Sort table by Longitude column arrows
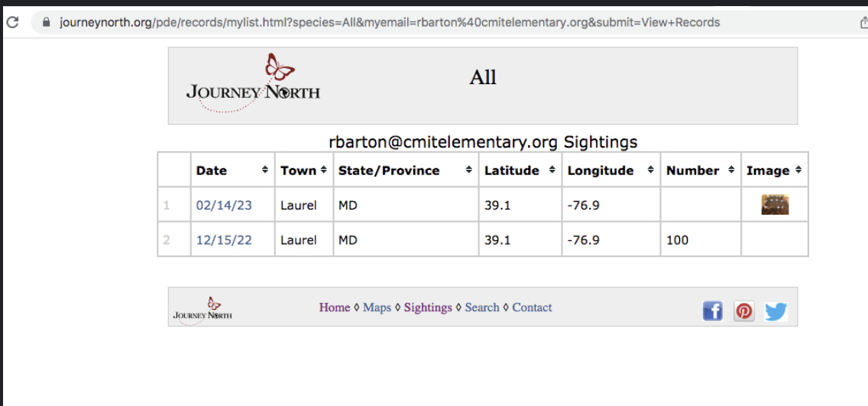Image resolution: width=868 pixels, height=406 pixels. (x=650, y=170)
